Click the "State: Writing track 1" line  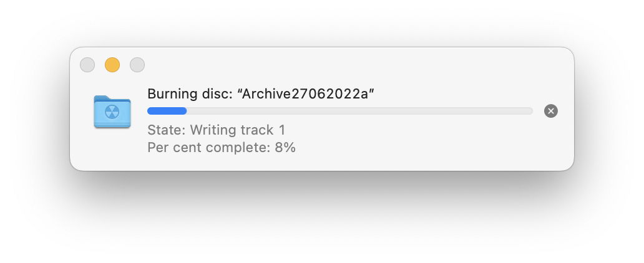(216, 130)
